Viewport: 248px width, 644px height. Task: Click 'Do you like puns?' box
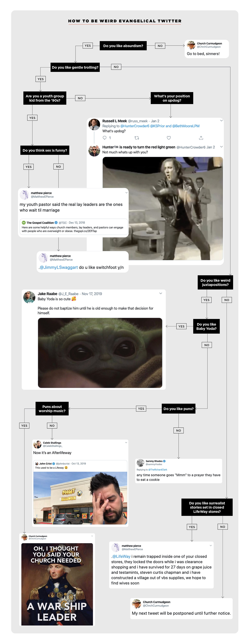[179, 409]
